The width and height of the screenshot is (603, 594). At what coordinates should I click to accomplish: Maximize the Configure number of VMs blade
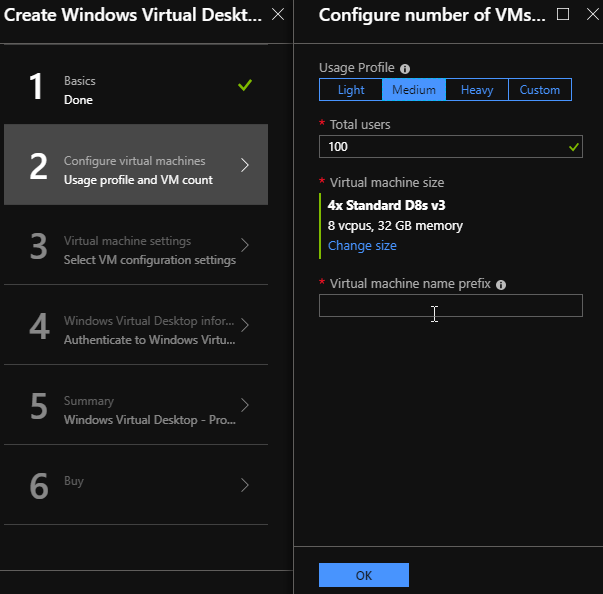coord(562,14)
